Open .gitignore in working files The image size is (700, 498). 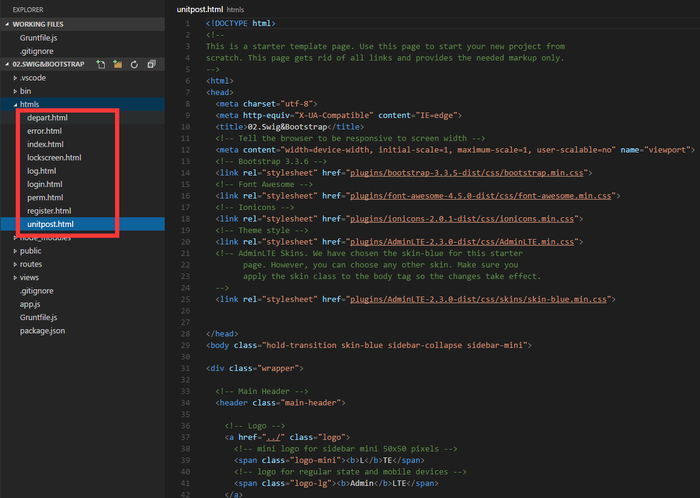point(37,51)
